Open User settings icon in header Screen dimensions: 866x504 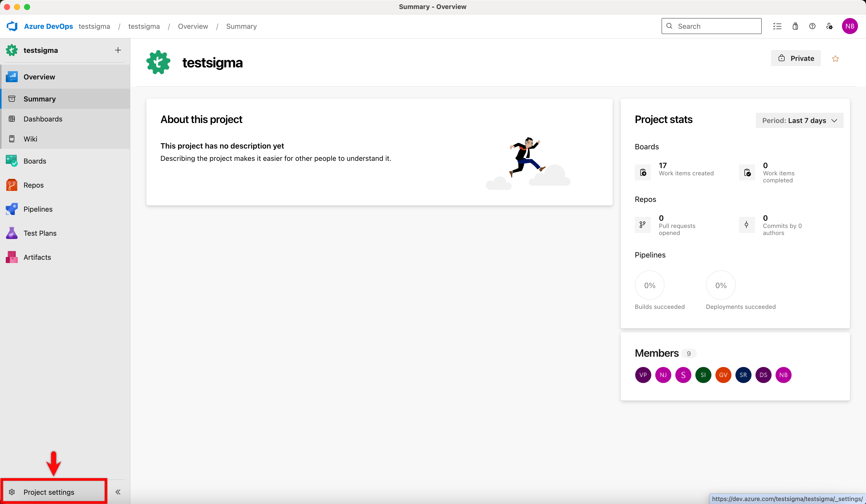pos(830,26)
